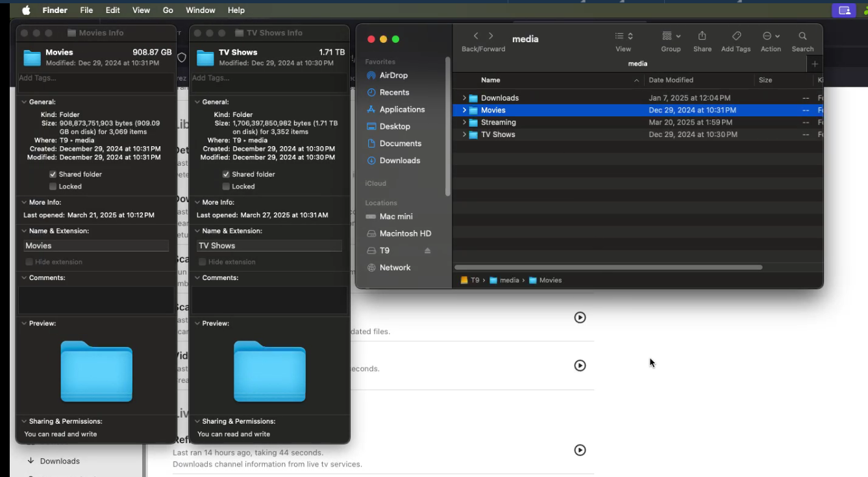Open the View menu in menu bar
This screenshot has width=868, height=477.
141,10
